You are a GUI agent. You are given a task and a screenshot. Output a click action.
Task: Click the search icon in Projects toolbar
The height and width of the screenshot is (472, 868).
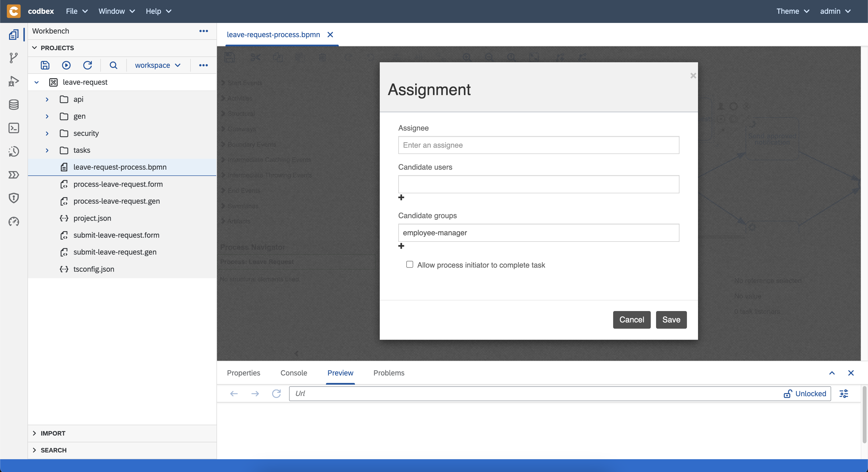(x=113, y=65)
